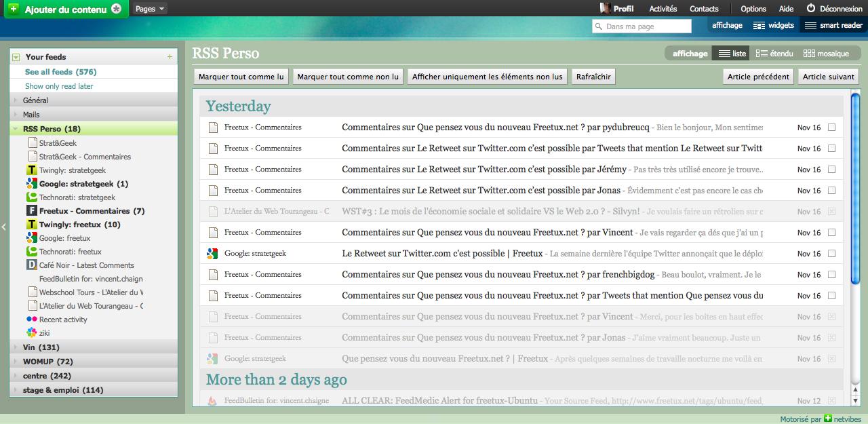Check the box for the frenchbigdog comment row
The height and width of the screenshot is (424, 868).
pos(831,275)
